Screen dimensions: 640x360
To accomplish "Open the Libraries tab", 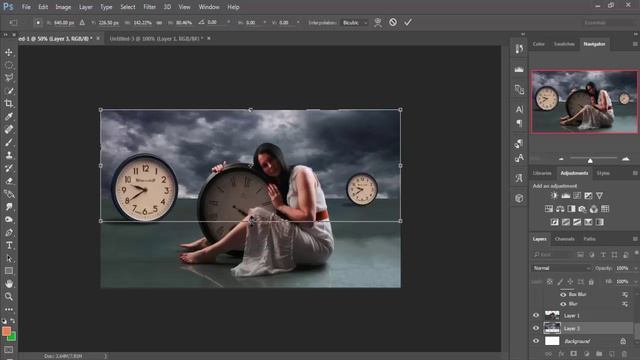I will pos(542,173).
